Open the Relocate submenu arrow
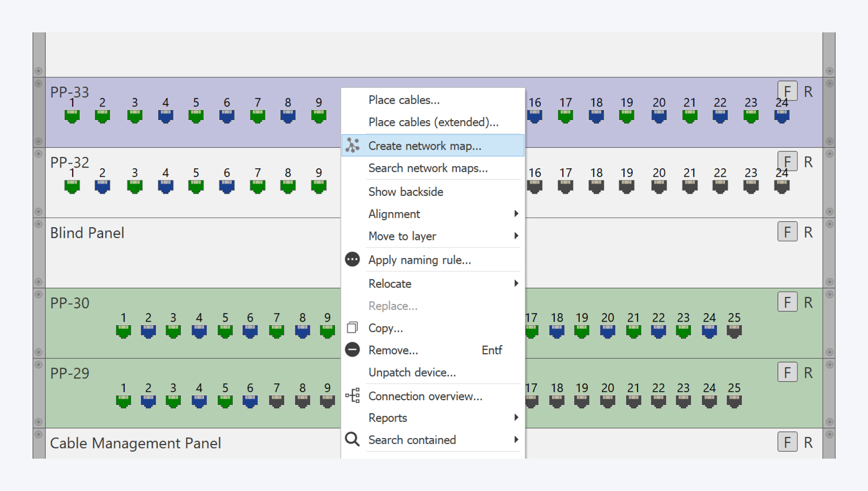 click(516, 283)
